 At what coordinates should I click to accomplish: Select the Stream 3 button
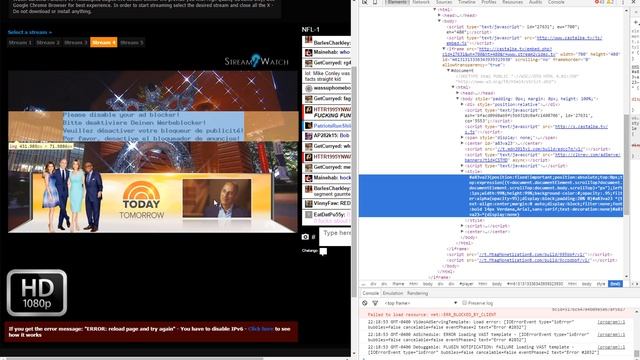click(x=76, y=42)
